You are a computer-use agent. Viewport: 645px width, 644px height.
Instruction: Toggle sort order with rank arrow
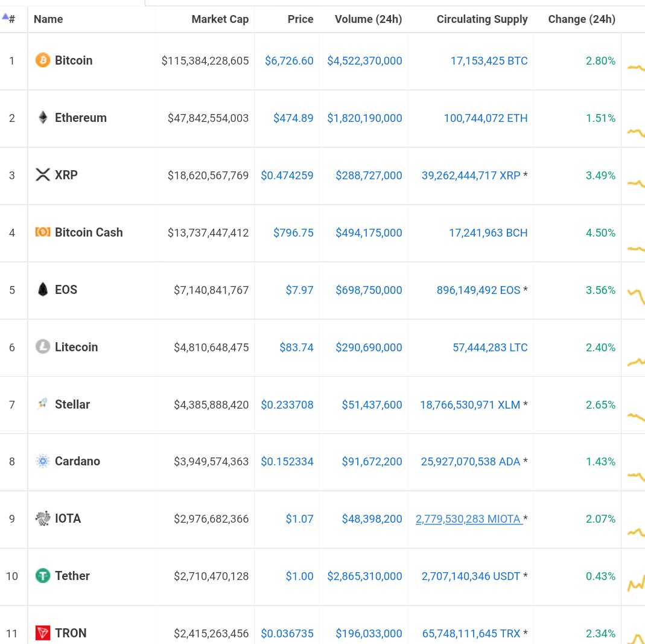pos(5,17)
